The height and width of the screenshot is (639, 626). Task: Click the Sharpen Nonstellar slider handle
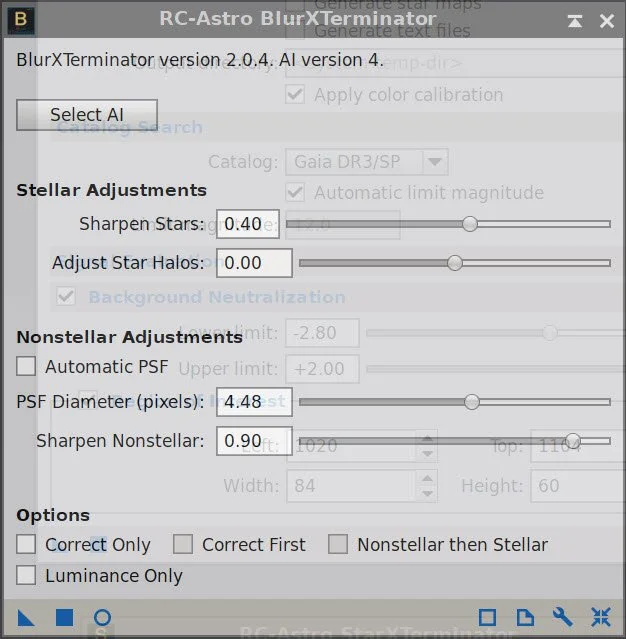(573, 441)
